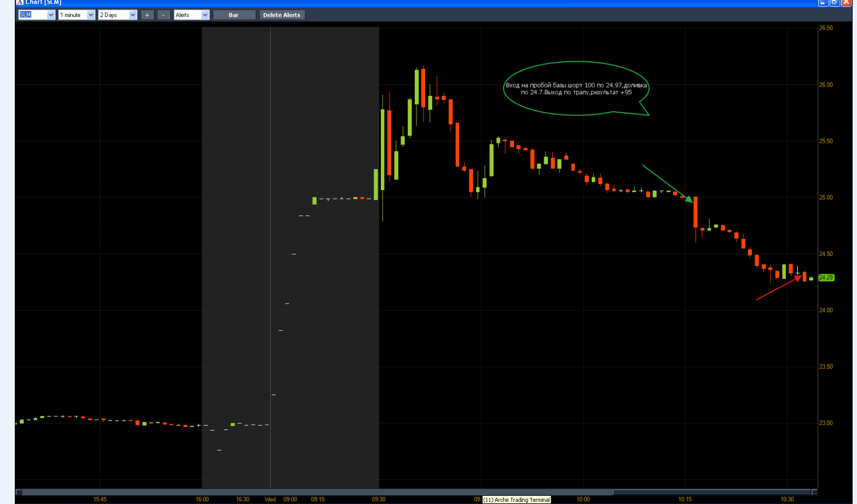Click the 25.00 price axis label
This screenshot has height=504, width=857.
pyautogui.click(x=825, y=197)
